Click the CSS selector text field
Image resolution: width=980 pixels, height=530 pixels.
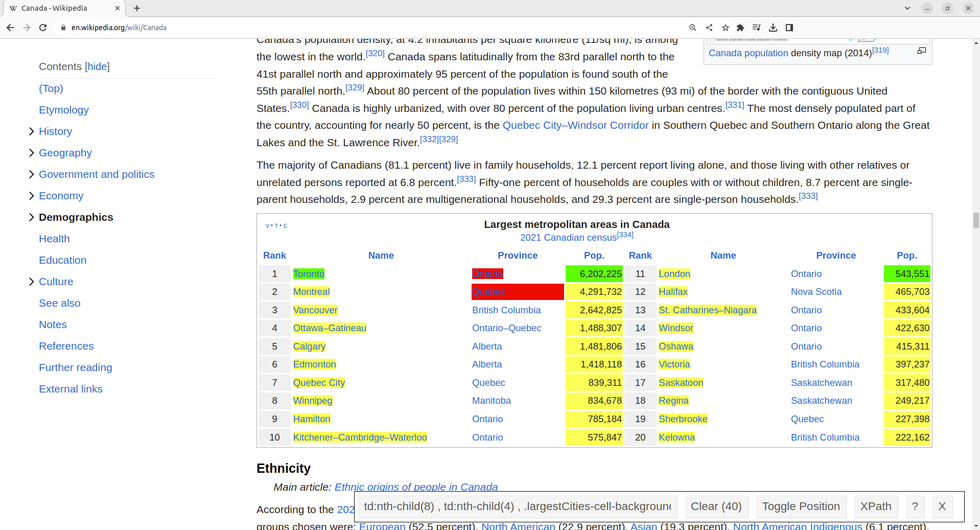click(x=517, y=506)
